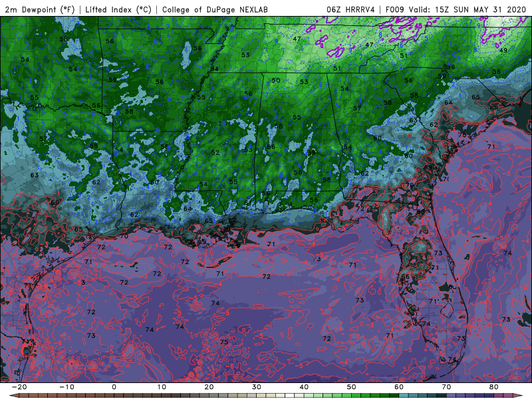The height and width of the screenshot is (399, 532).
Task: Click the -10 label on the color scale
Action: (x=66, y=387)
